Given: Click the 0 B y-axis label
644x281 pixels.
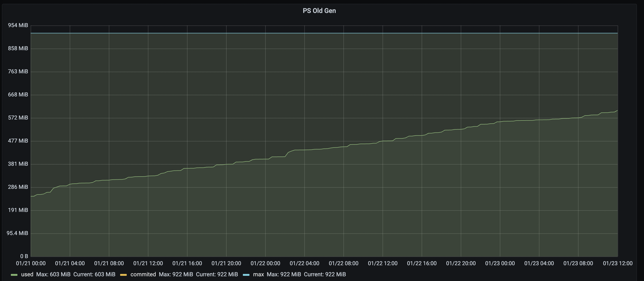Looking at the screenshot, I should click(x=24, y=256).
